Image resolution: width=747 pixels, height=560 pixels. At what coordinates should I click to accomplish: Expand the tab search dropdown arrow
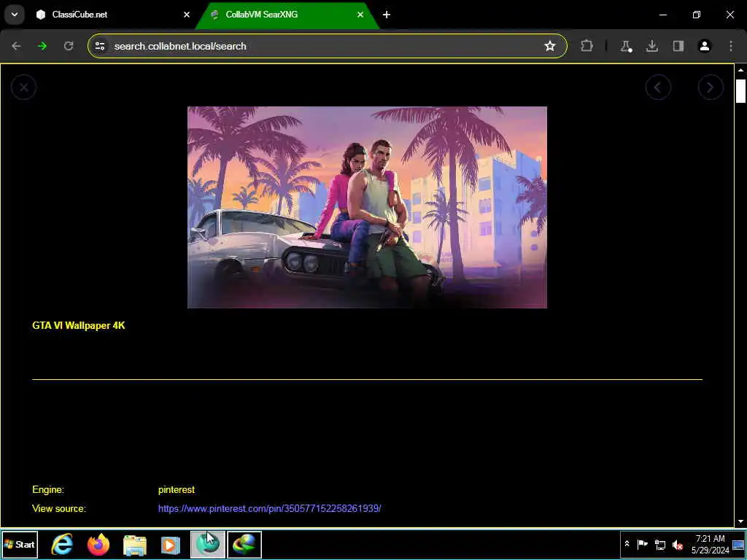click(15, 15)
